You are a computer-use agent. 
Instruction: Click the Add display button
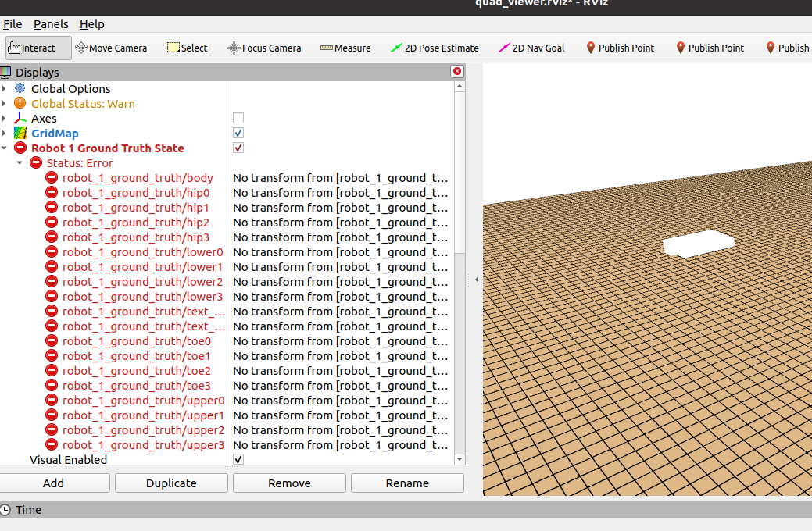tap(55, 483)
